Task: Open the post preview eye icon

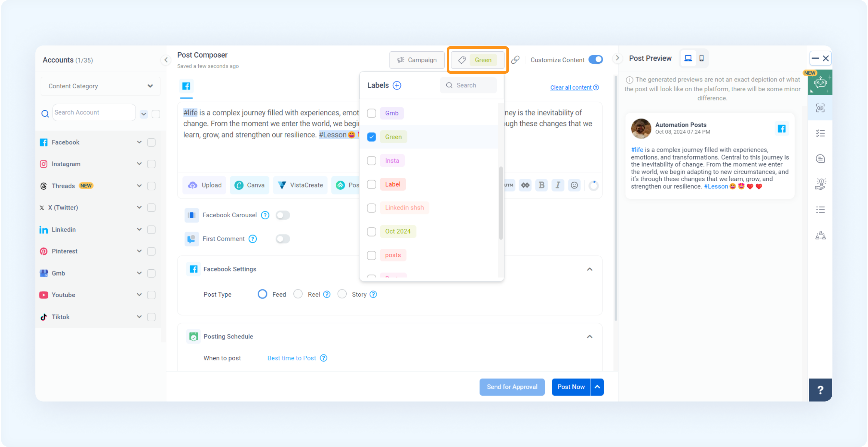Action: click(820, 108)
